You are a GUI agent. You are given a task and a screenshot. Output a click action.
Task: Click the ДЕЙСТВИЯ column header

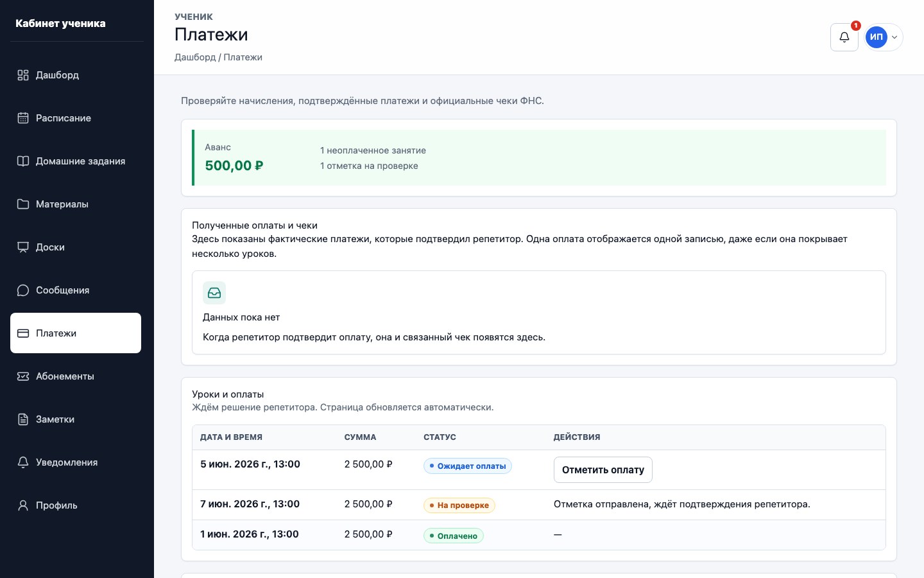577,437
